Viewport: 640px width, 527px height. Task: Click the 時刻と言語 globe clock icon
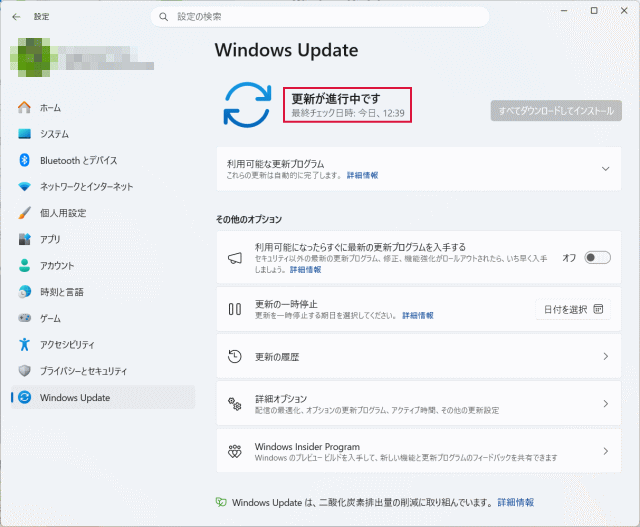click(24, 291)
